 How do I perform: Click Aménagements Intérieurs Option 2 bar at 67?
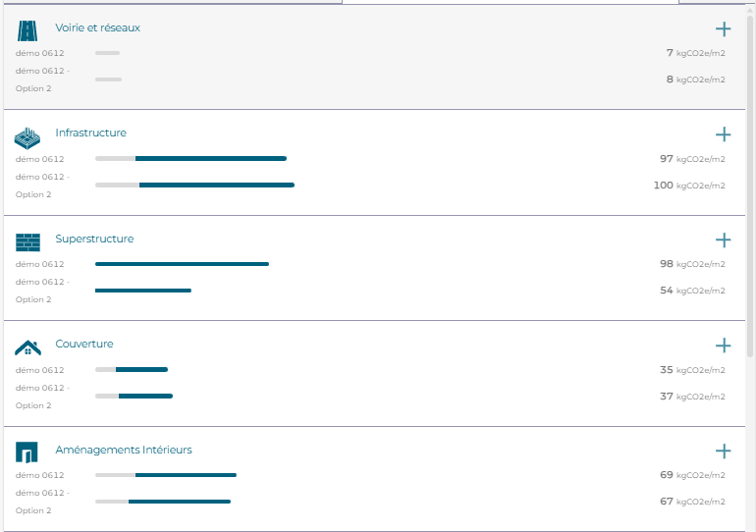tap(163, 502)
